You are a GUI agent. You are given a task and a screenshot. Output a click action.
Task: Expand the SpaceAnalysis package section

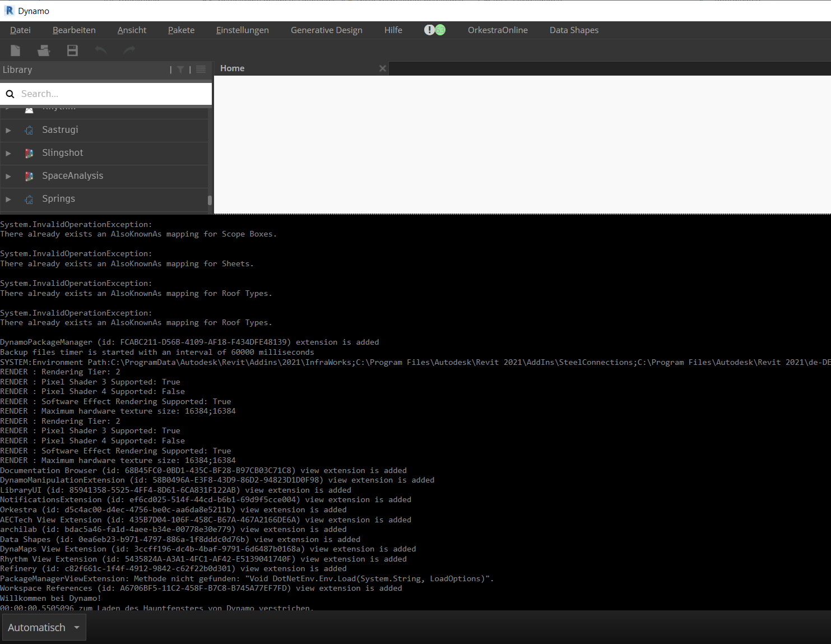pyautogui.click(x=8, y=176)
